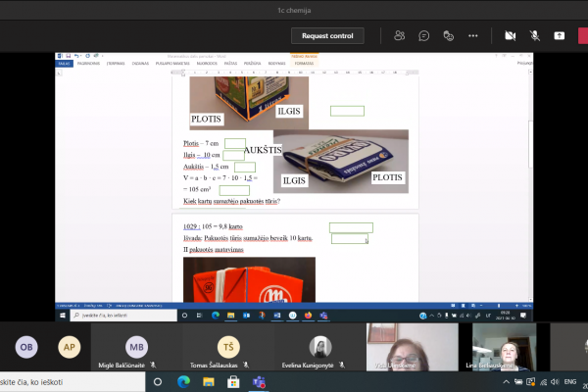
Task: Select participant avatar AP
Action: (70, 347)
